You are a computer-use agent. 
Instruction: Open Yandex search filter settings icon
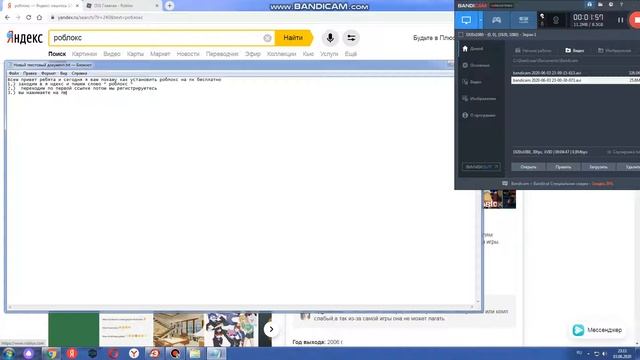coord(351,38)
